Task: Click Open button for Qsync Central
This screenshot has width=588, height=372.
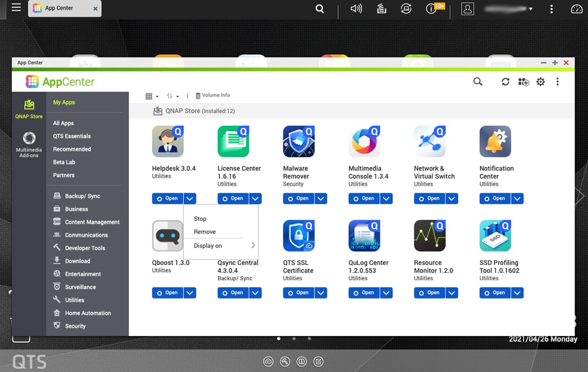Action: pyautogui.click(x=233, y=293)
